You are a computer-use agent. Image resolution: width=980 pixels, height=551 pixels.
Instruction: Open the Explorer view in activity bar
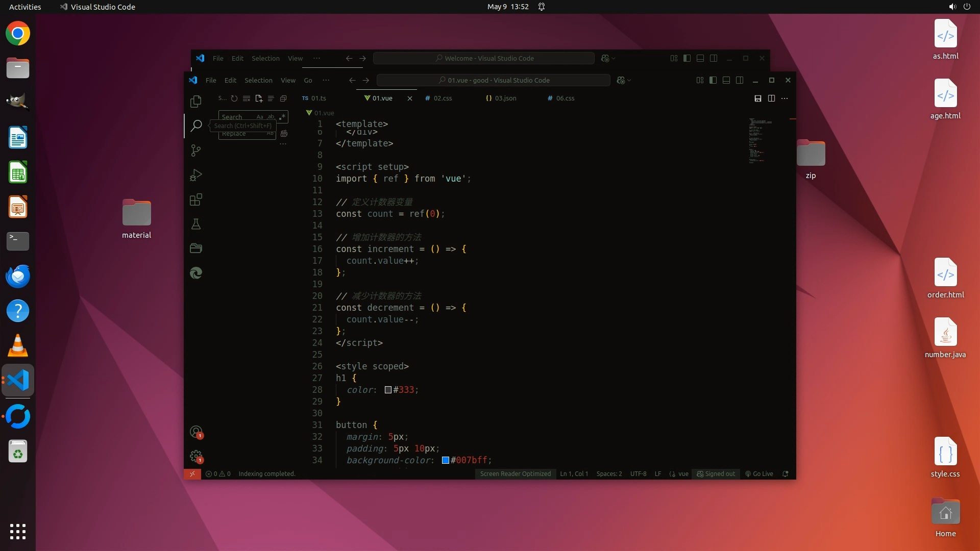[x=195, y=102]
